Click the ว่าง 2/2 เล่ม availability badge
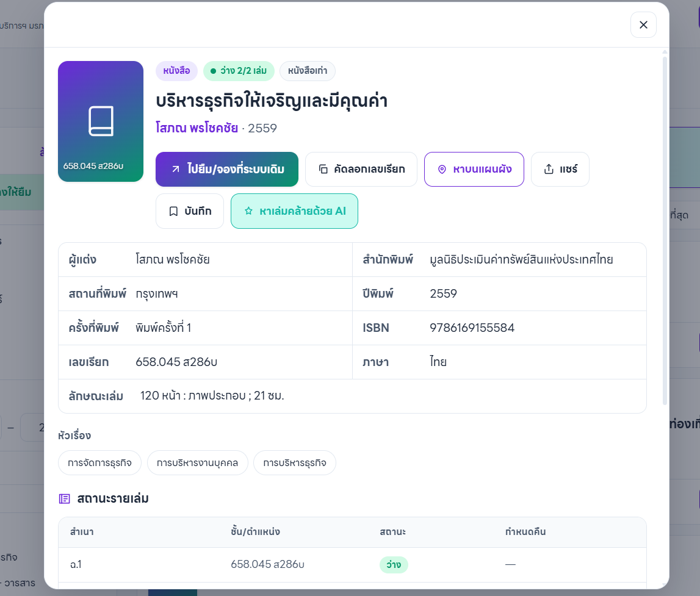 point(239,71)
